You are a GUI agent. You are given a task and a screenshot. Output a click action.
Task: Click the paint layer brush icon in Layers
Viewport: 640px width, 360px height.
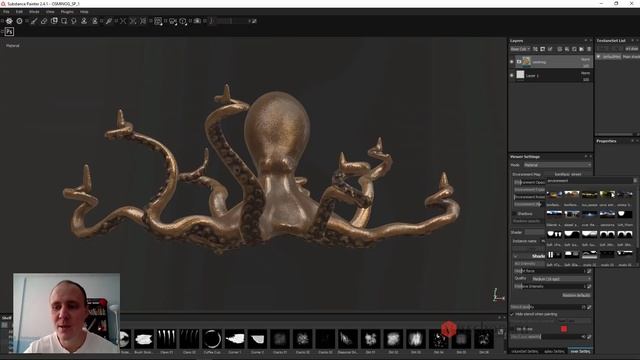tap(550, 49)
